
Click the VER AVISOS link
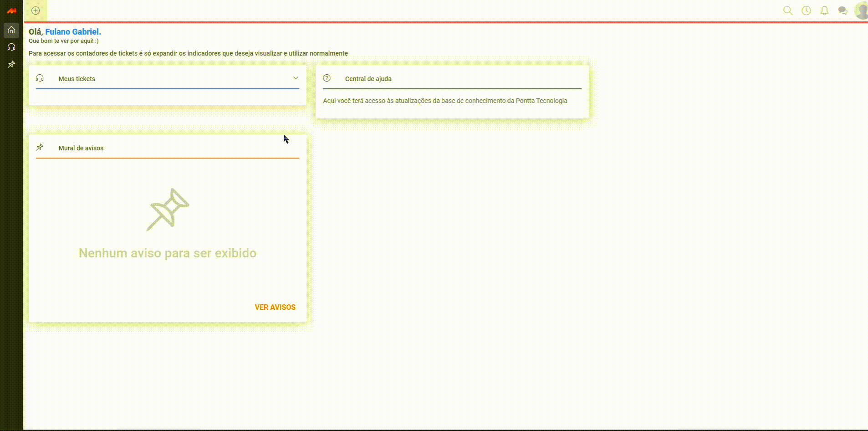pyautogui.click(x=275, y=307)
